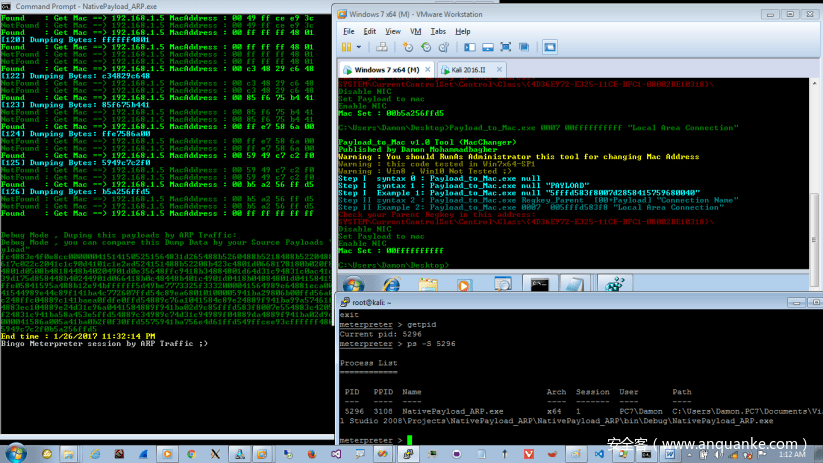Open the Action Center flag icon
Screen dimensions: 823x463
[762, 455]
